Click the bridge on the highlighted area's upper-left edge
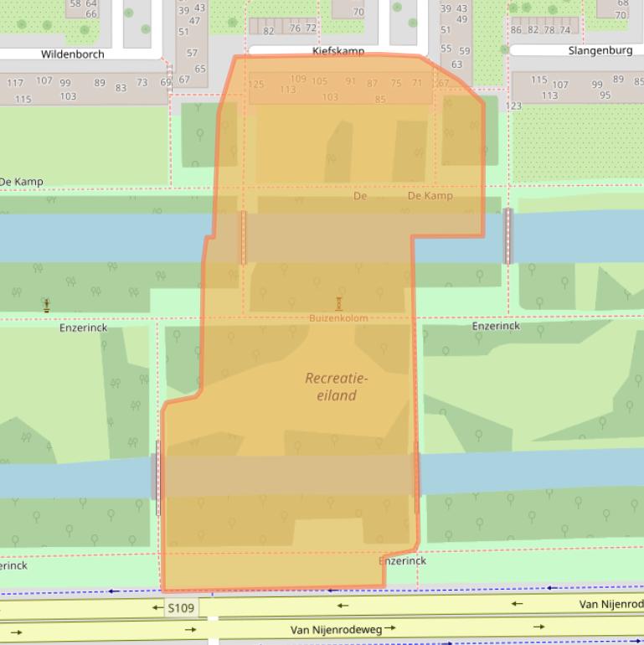644x645 pixels. [x=244, y=237]
